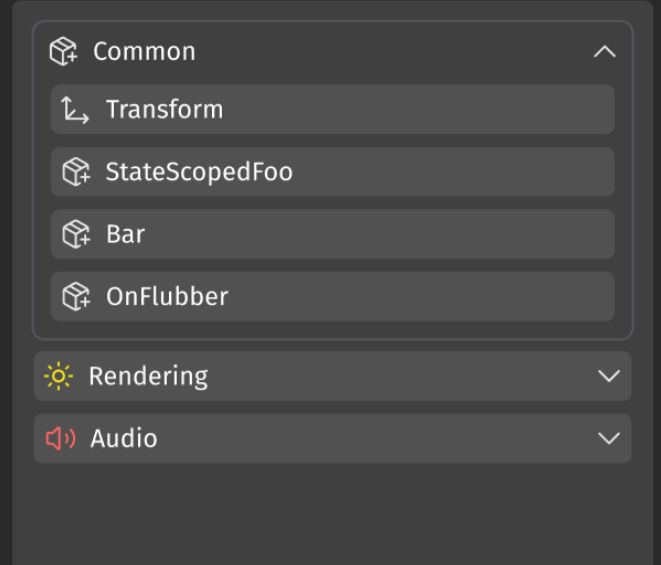Click the StateScopedFoo component cube icon
Image resolution: width=661 pixels, height=565 pixels.
pyautogui.click(x=76, y=172)
